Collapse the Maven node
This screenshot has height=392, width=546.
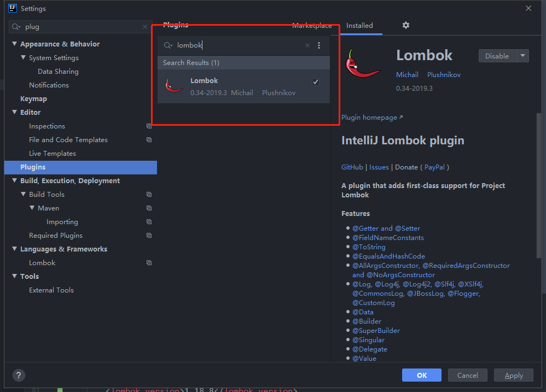click(32, 208)
